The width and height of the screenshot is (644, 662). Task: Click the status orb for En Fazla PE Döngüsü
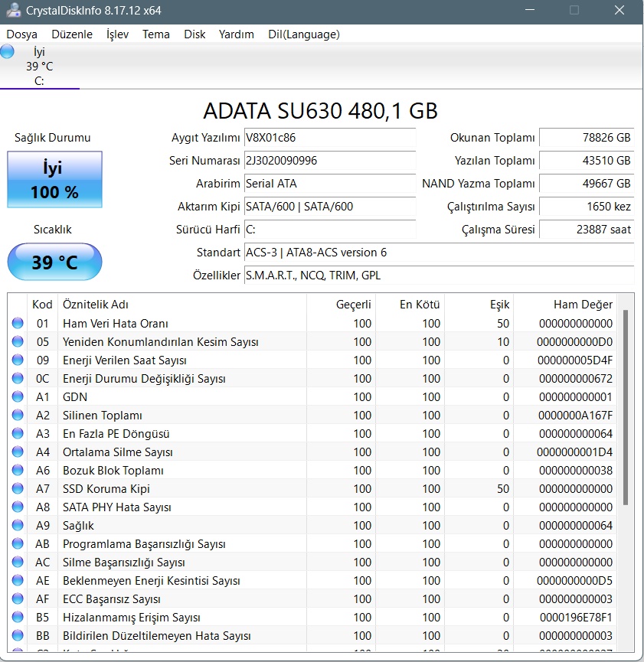18,433
